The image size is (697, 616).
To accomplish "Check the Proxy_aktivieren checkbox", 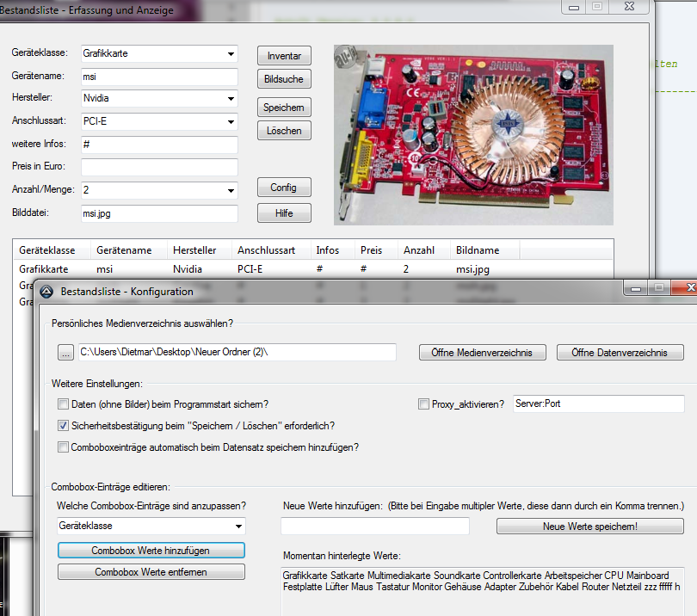I will click(x=423, y=403).
